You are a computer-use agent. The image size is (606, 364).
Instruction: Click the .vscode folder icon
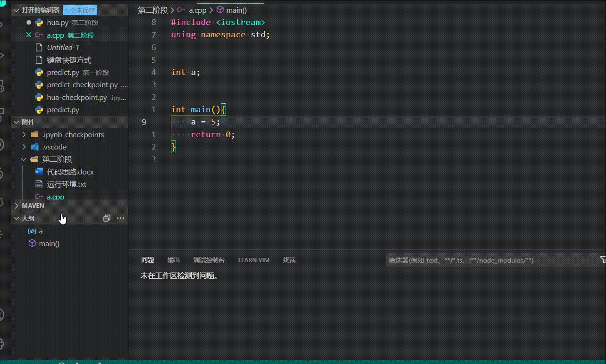(x=34, y=147)
